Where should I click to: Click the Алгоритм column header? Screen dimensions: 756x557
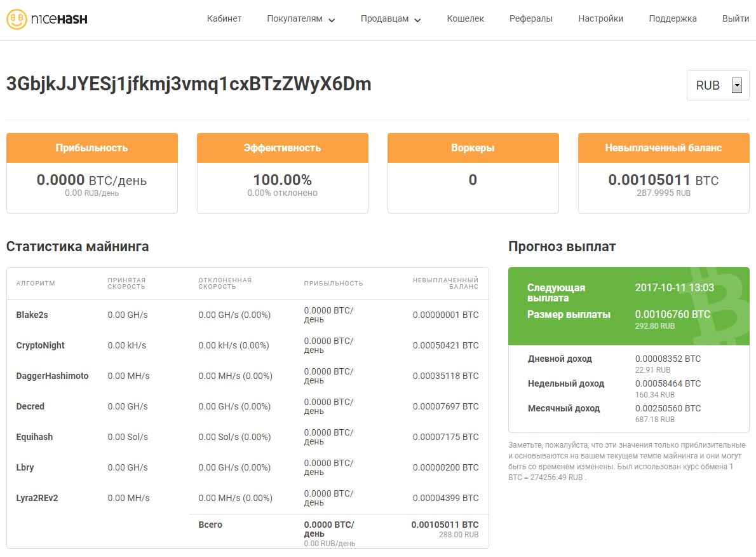coord(36,284)
